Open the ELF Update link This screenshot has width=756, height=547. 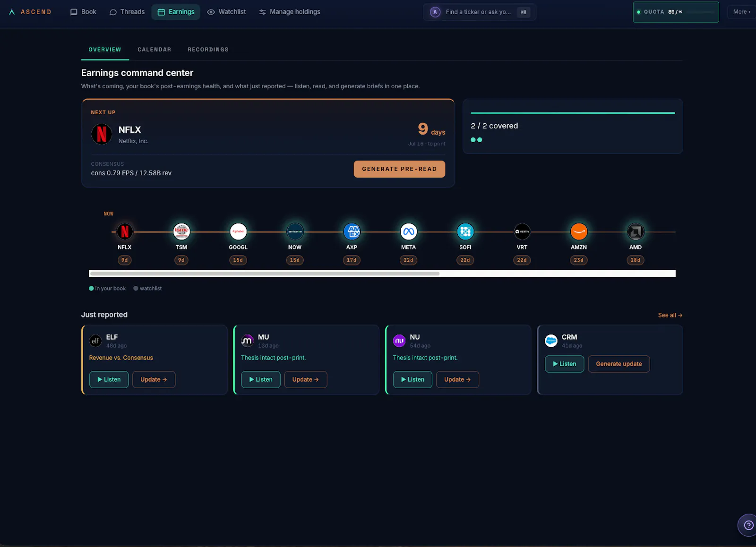154,379
